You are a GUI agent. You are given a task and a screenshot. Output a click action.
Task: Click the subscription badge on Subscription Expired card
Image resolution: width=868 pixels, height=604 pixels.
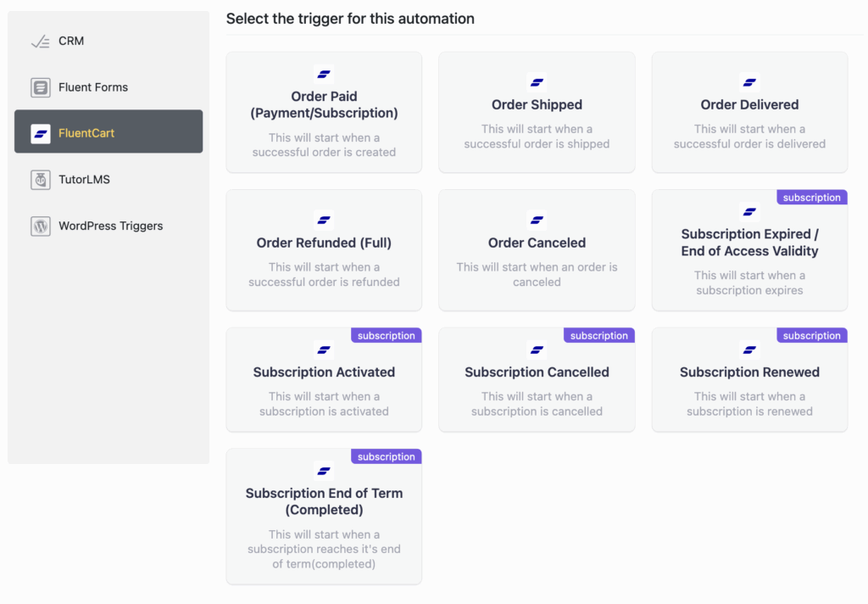tap(811, 197)
